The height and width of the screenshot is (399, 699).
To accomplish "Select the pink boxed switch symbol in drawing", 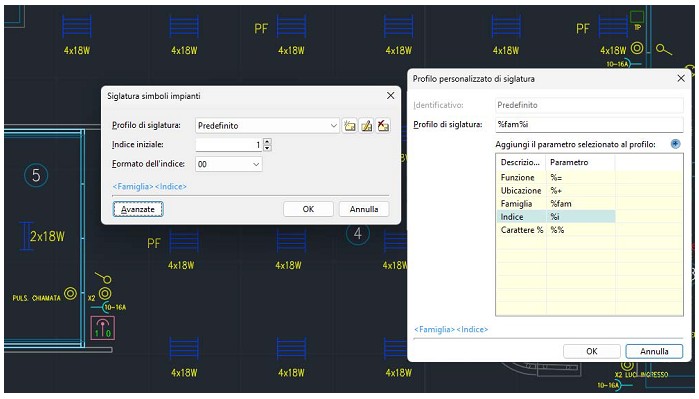I will coord(103,328).
